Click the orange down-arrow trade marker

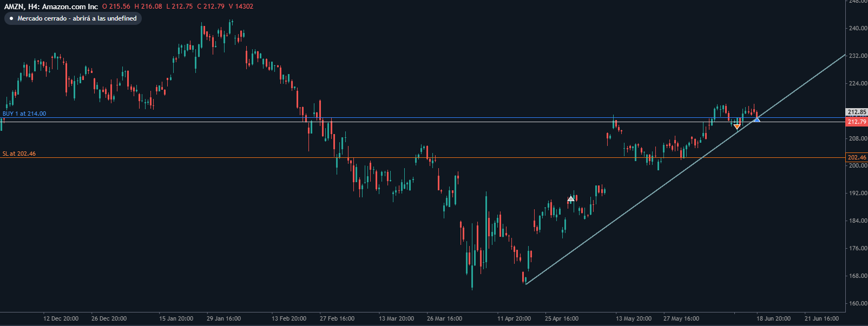click(737, 127)
